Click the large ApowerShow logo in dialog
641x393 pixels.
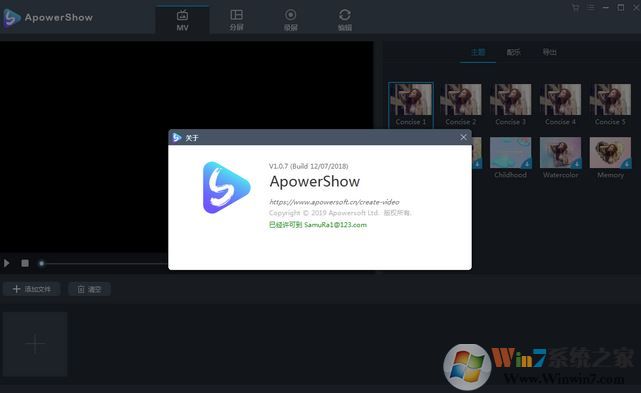pos(226,188)
